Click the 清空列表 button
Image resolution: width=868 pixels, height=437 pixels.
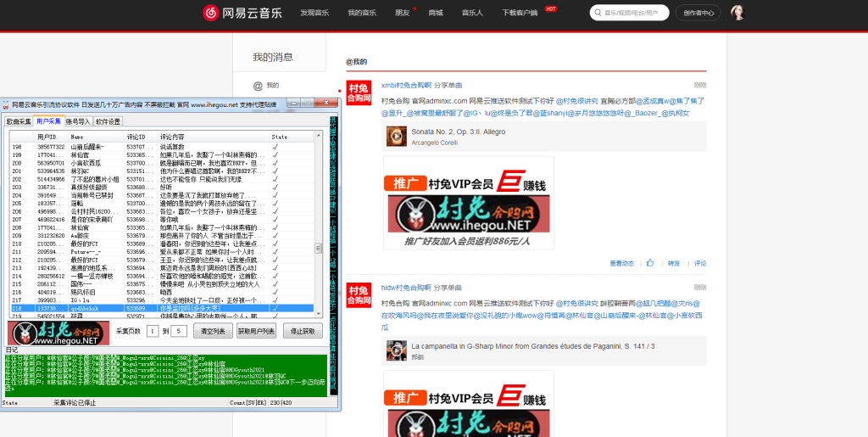pos(213,331)
